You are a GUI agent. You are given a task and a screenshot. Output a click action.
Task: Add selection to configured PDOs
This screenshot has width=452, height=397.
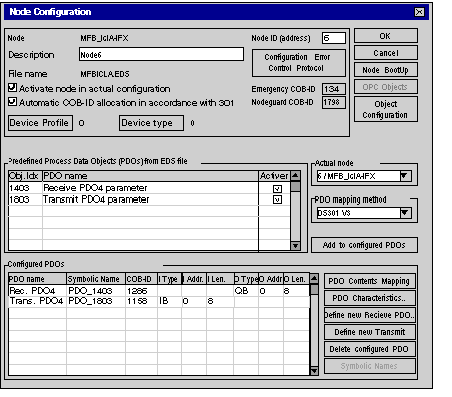(x=364, y=245)
